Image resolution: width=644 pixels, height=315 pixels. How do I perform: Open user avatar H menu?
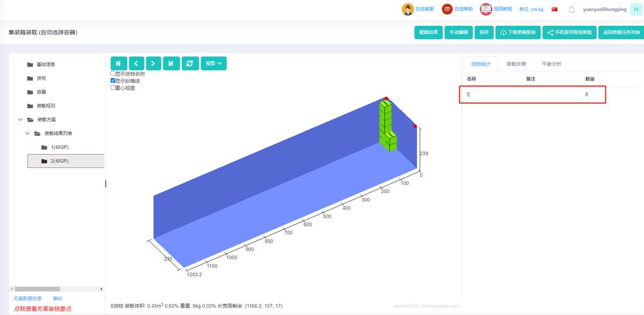pyautogui.click(x=636, y=9)
